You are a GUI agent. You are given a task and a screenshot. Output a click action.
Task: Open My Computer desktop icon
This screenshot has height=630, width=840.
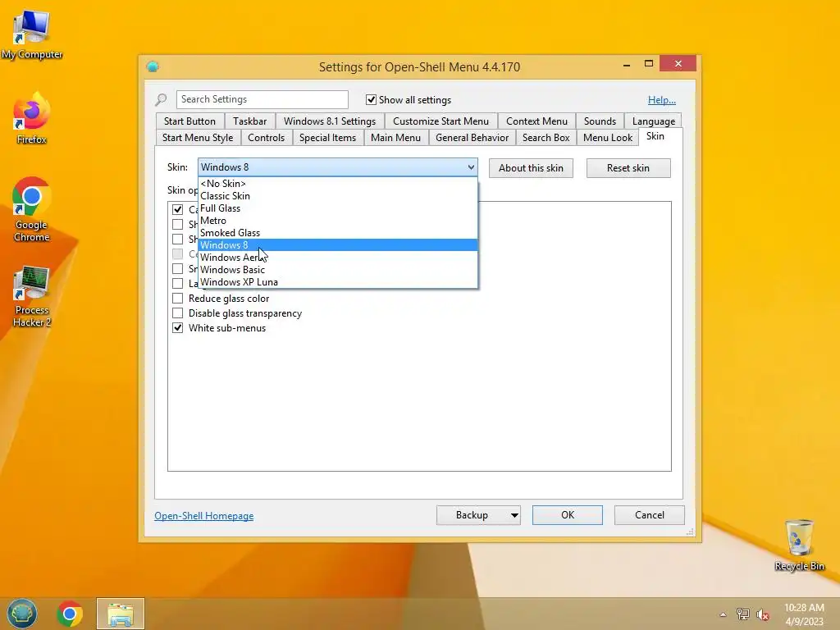pos(32,34)
